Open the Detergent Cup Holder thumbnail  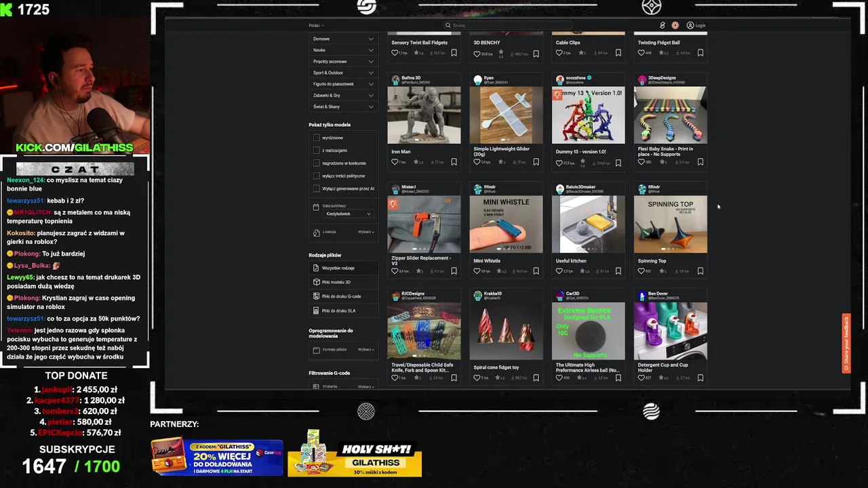point(670,331)
